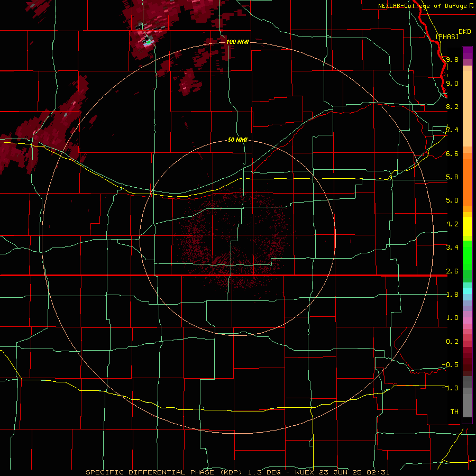Click the 5.8 value on the color scale
This screenshot has height=476, width=476.
(x=452, y=177)
